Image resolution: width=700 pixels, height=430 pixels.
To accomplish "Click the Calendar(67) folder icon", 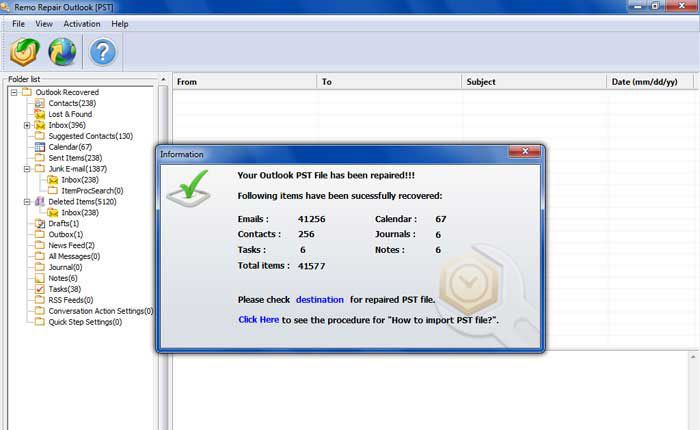I will point(40,147).
